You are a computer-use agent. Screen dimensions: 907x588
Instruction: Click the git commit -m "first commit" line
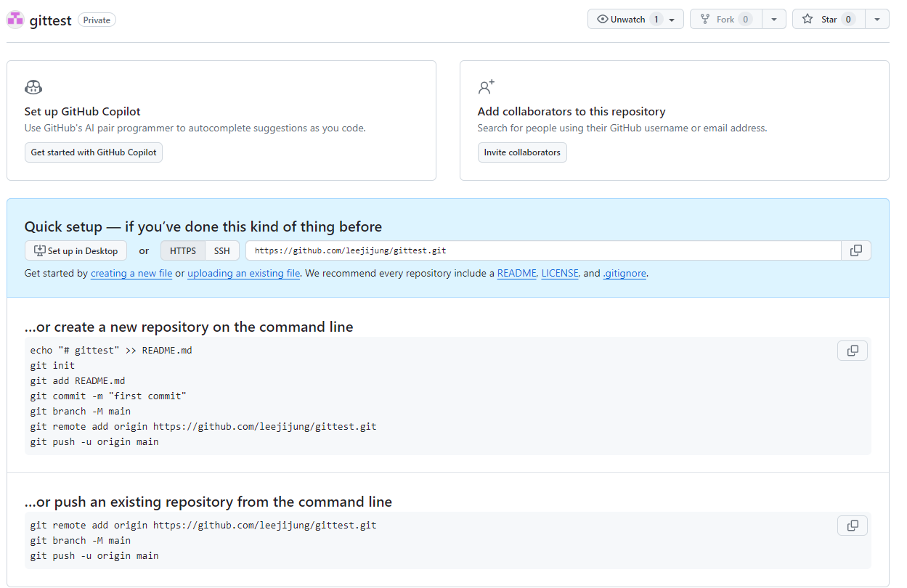(108, 396)
